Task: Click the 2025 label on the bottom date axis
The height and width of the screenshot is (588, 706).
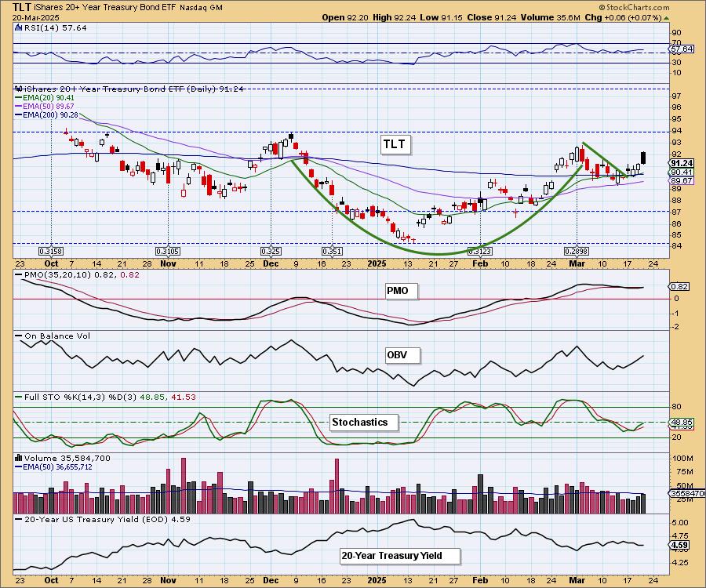Action: 377,580
